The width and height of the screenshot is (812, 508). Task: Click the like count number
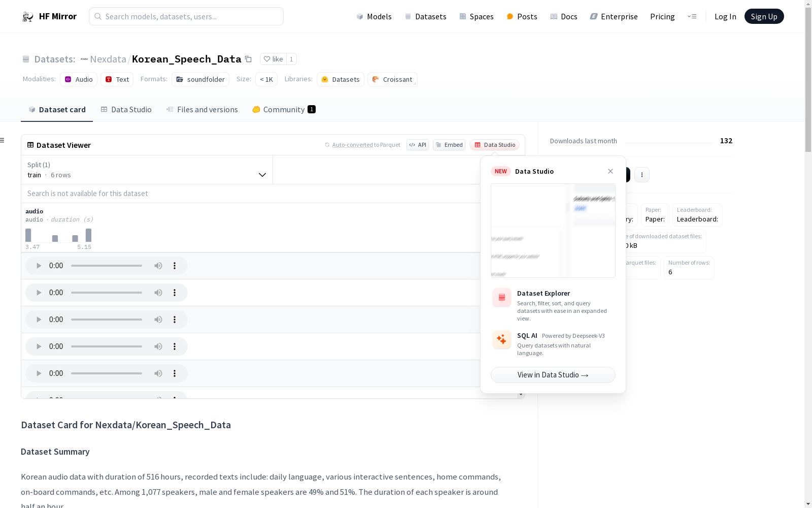[291, 59]
